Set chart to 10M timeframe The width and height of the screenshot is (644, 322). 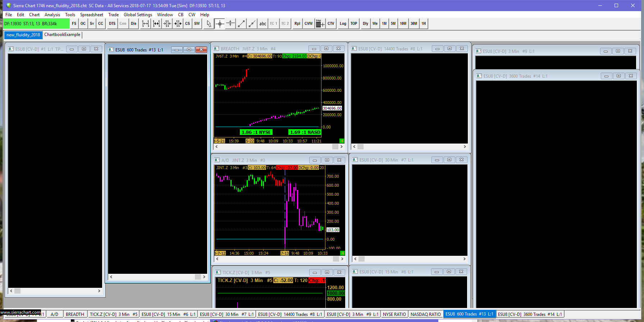403,24
